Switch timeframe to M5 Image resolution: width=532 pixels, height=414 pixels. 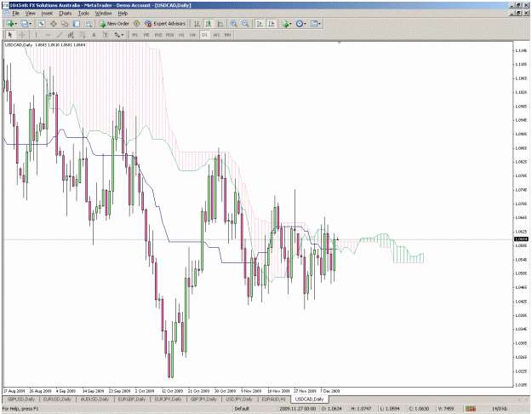click(x=146, y=35)
